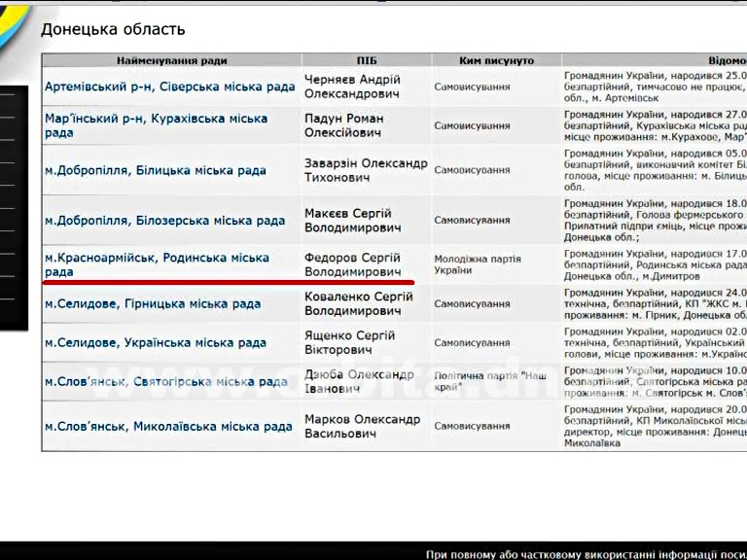Click candidate name Марков Олександр Васильович
Viewport: 747px width, 560px height.
362,426
